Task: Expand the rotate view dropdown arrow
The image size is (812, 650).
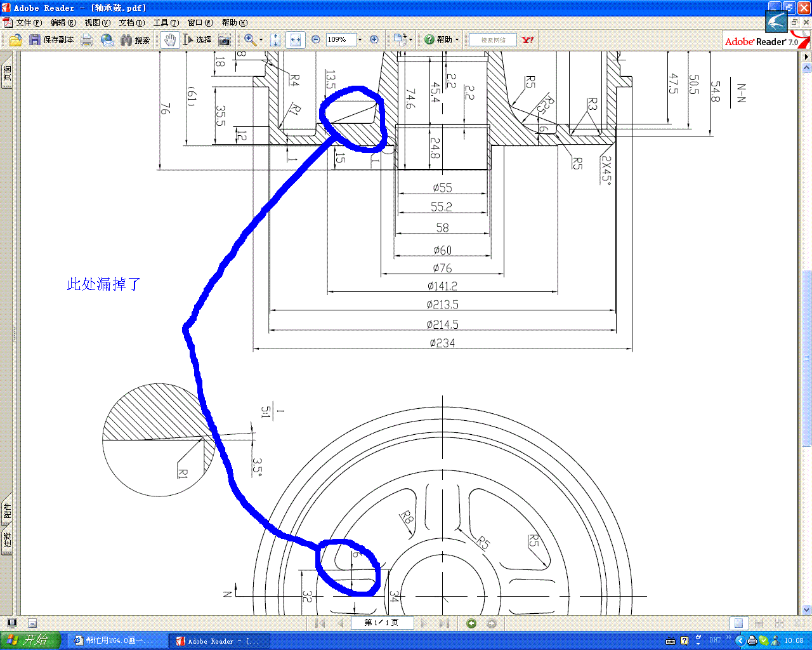Action: point(410,40)
